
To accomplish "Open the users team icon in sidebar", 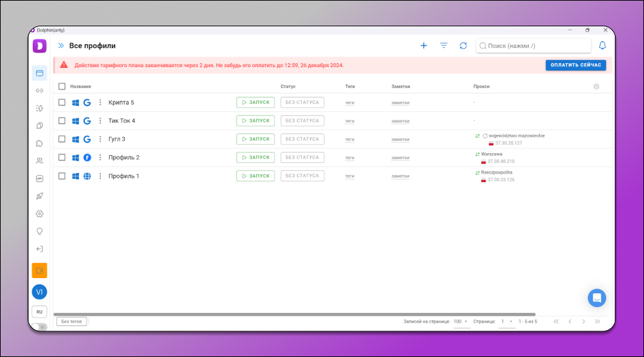I will [x=39, y=160].
